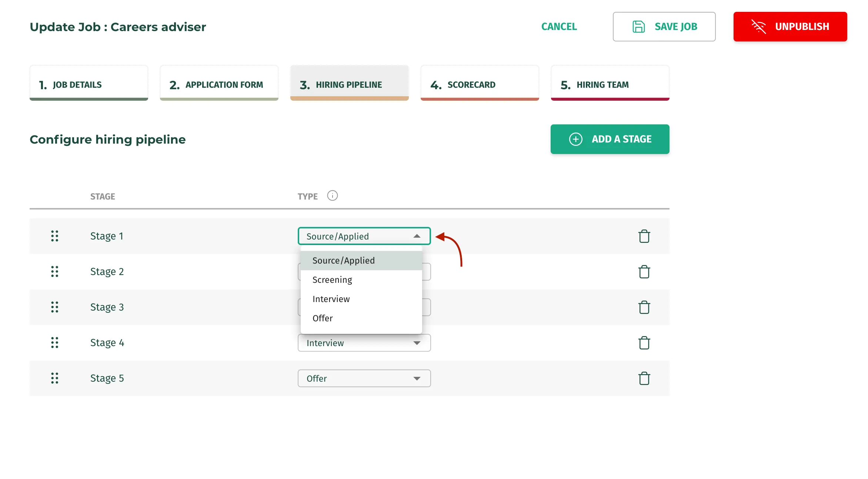Viewport: 868px width, 479px height.
Task: Click the Stage 3 name text
Action: [107, 307]
